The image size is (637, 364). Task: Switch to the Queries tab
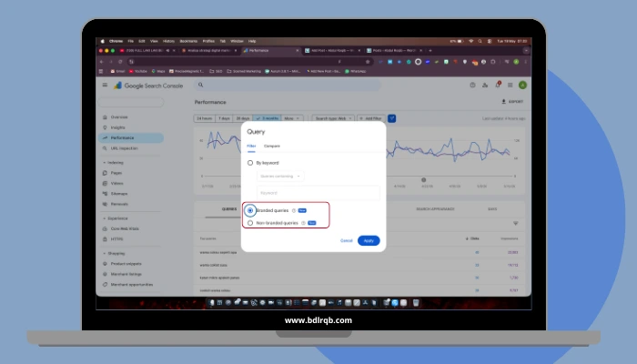(x=229, y=209)
